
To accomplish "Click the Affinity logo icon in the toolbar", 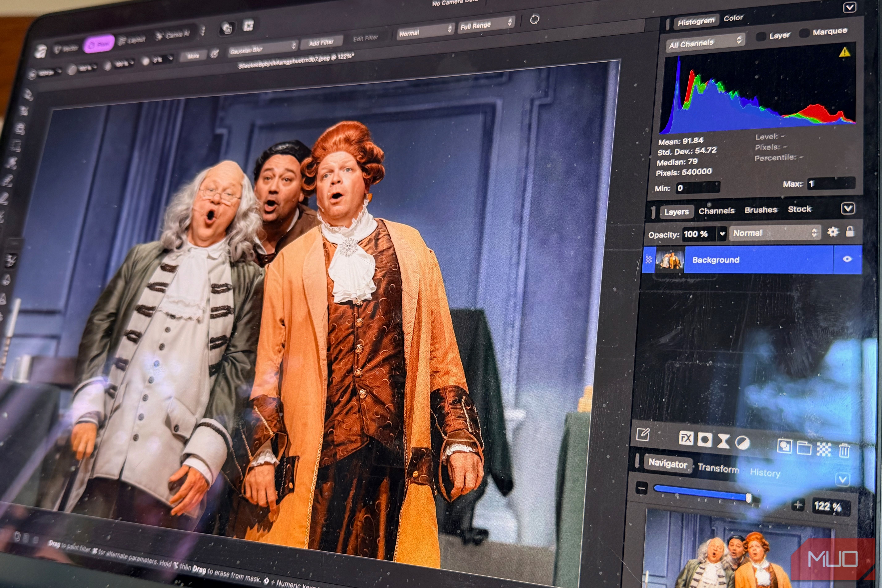I will click(40, 51).
